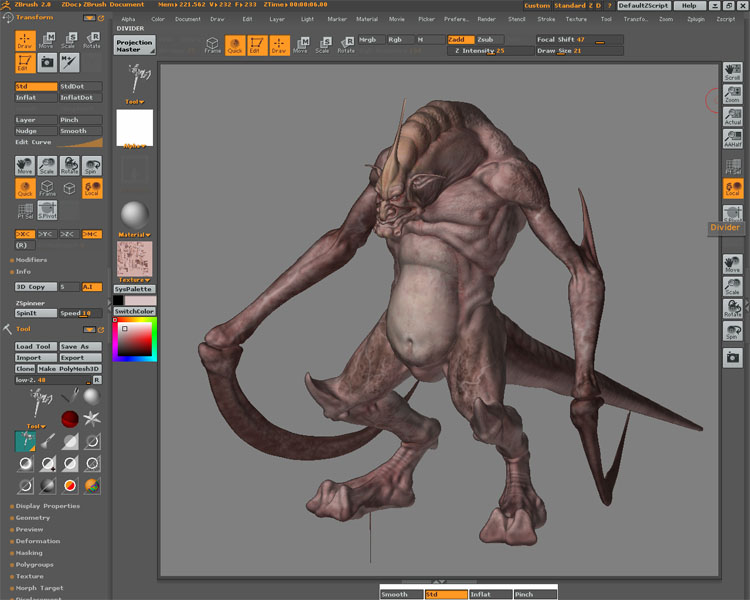Click the Projection Master button

point(134,45)
